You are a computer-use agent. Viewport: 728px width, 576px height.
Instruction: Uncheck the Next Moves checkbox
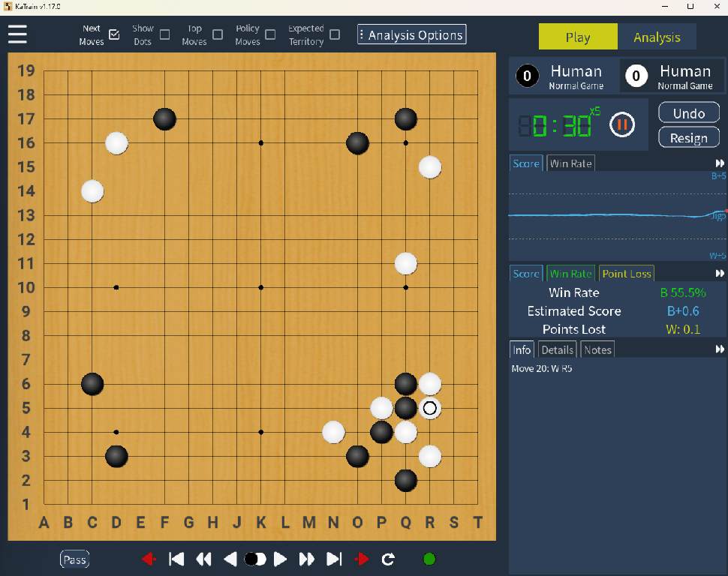pos(114,34)
